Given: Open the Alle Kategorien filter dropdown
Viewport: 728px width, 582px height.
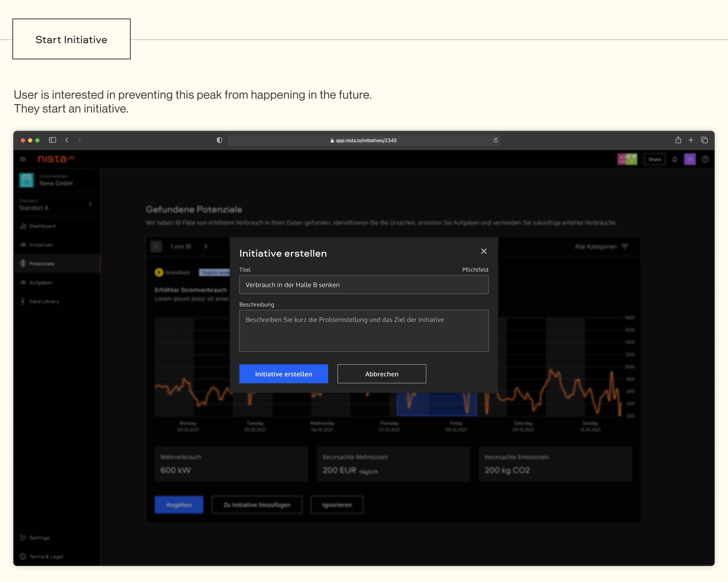Looking at the screenshot, I should point(601,247).
